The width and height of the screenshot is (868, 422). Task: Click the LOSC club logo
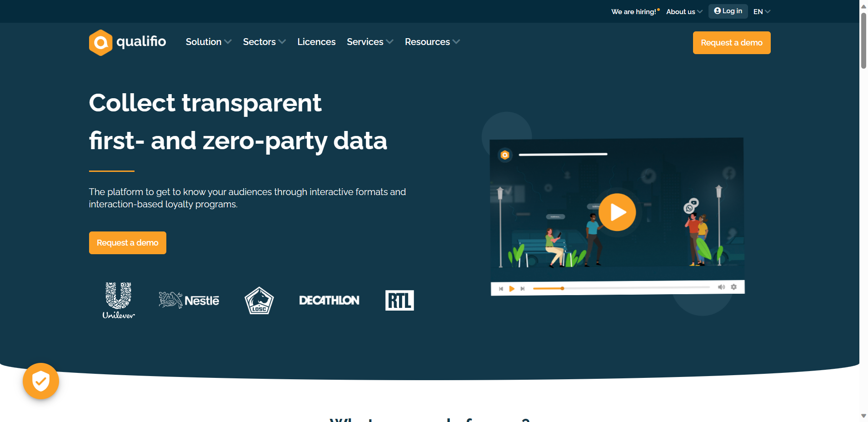tap(259, 301)
